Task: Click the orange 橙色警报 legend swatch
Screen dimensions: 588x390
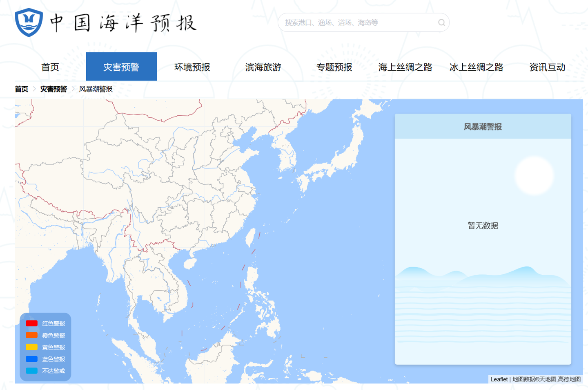Action: coord(31,335)
